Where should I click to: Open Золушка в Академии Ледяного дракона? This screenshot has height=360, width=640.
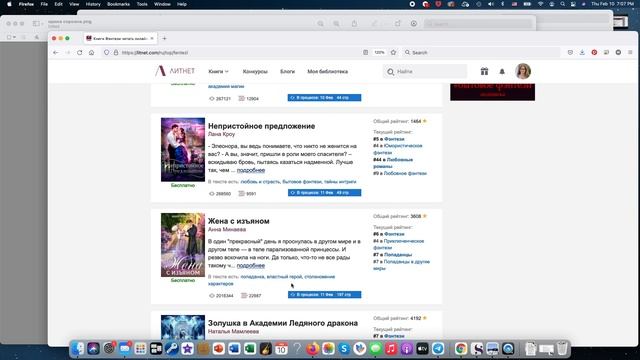point(283,323)
